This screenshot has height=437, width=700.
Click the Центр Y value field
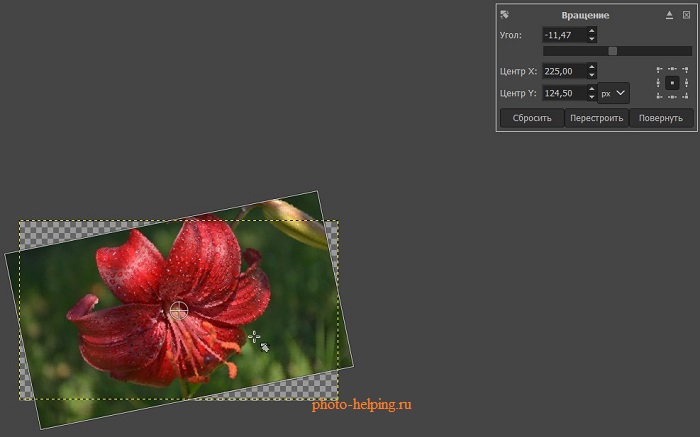[564, 93]
